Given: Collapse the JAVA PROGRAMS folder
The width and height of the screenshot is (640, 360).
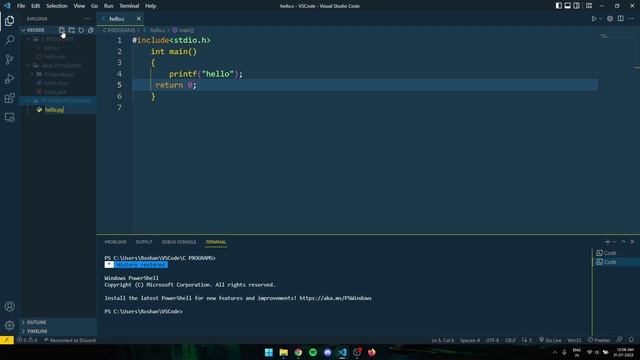Looking at the screenshot, I should (x=58, y=66).
